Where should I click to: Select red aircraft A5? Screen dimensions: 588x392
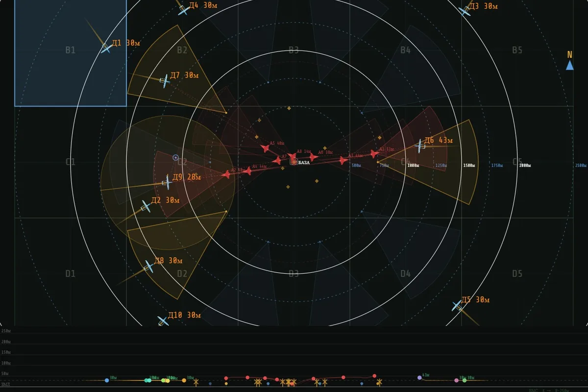pyautogui.click(x=266, y=147)
